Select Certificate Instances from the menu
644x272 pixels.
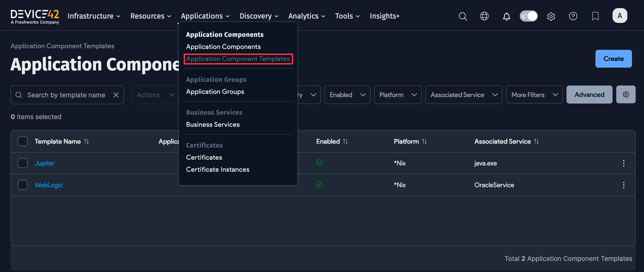217,169
